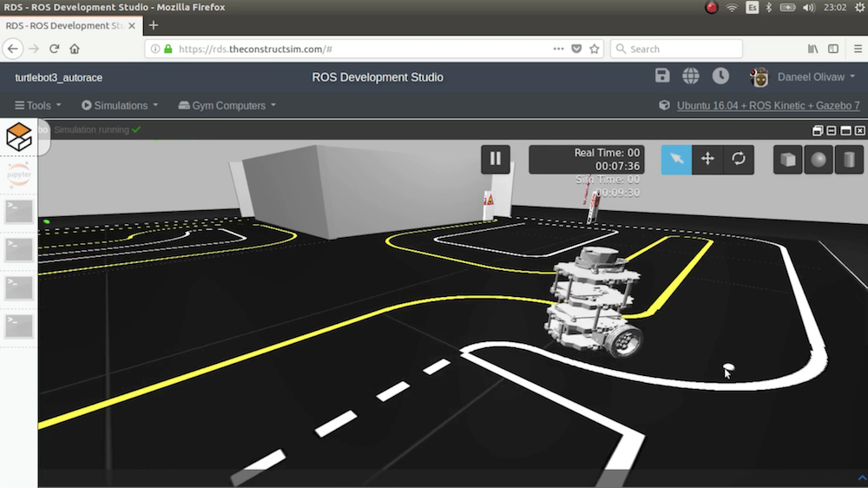Choose the translate mode tool
868x488 pixels.
pyautogui.click(x=707, y=160)
